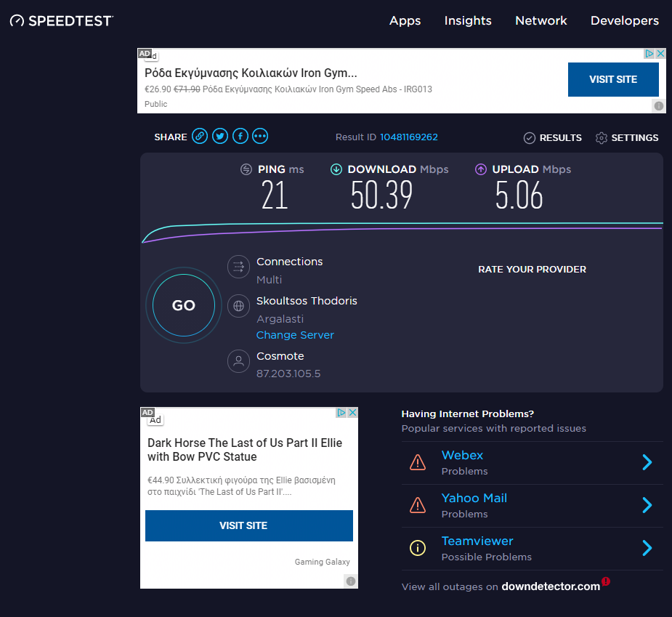Open RESULTS history
The width and height of the screenshot is (672, 617).
[561, 137]
